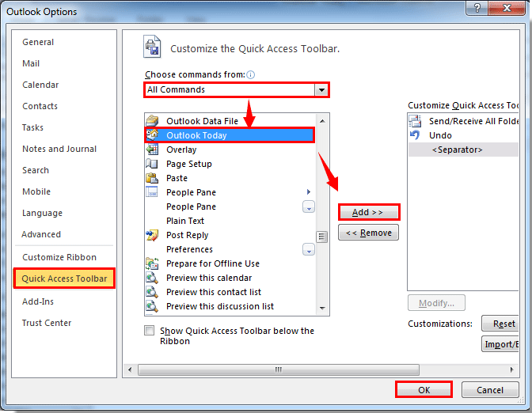Open the Language options category

coord(42,213)
